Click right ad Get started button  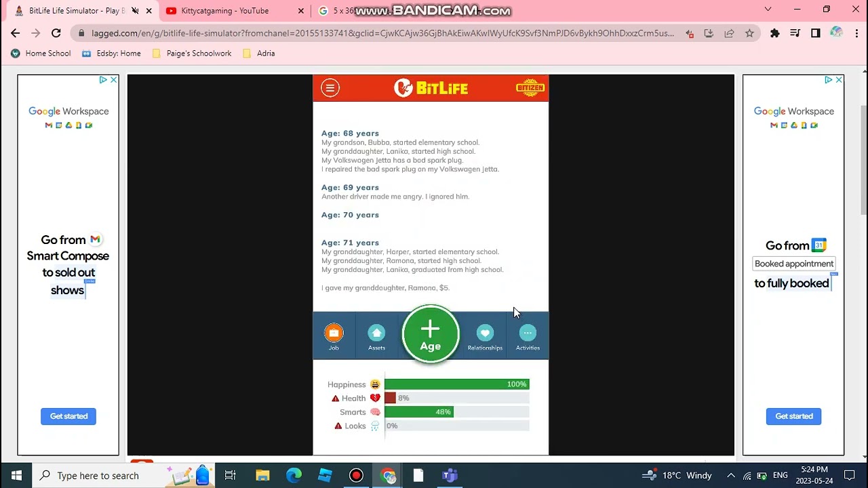pos(794,416)
